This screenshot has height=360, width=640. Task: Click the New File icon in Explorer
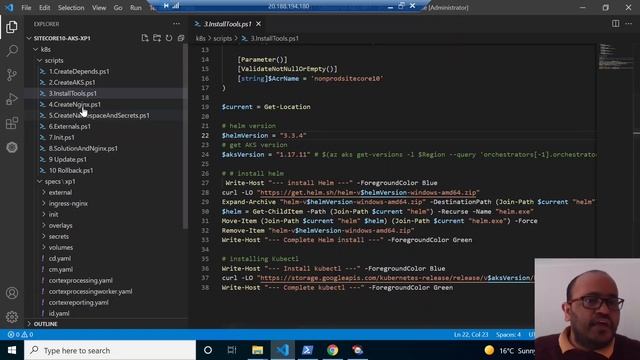click(x=145, y=38)
